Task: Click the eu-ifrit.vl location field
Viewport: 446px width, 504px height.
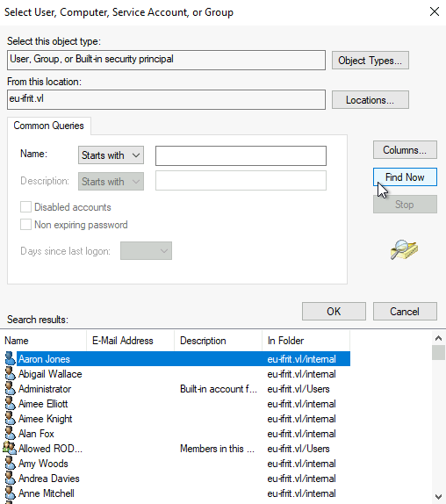Action: point(166,99)
